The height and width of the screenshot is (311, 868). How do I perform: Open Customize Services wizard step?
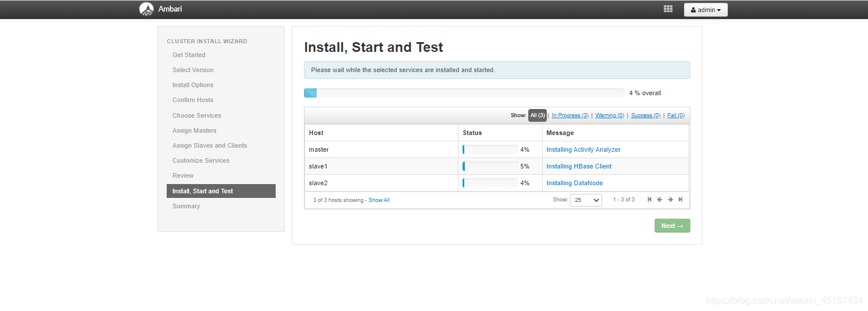coord(201,160)
